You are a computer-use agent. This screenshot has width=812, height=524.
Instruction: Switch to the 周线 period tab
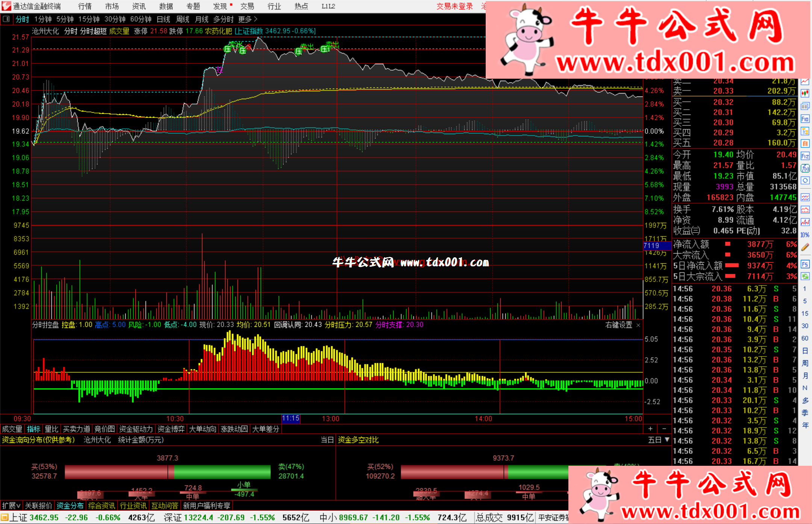coord(183,19)
